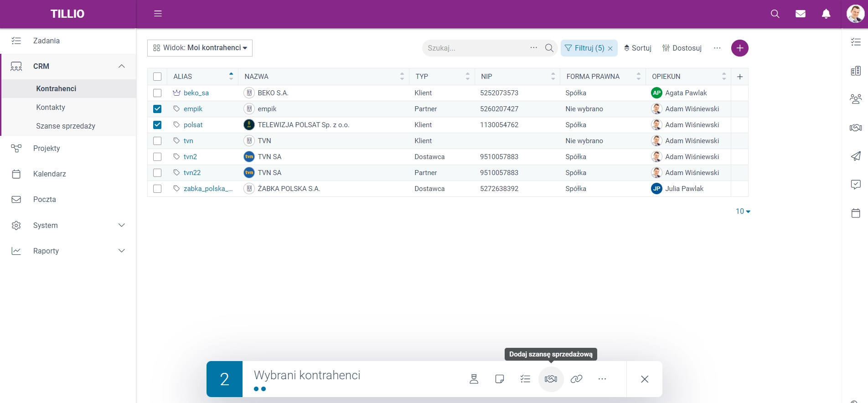868x403 pixels.
Task: Check the tvn22 row checkbox
Action: tap(157, 173)
